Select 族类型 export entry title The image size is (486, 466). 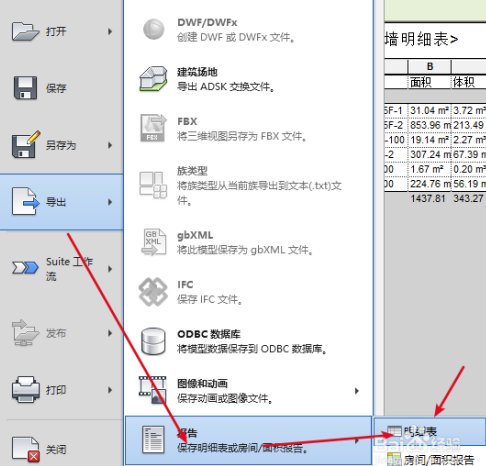(192, 171)
